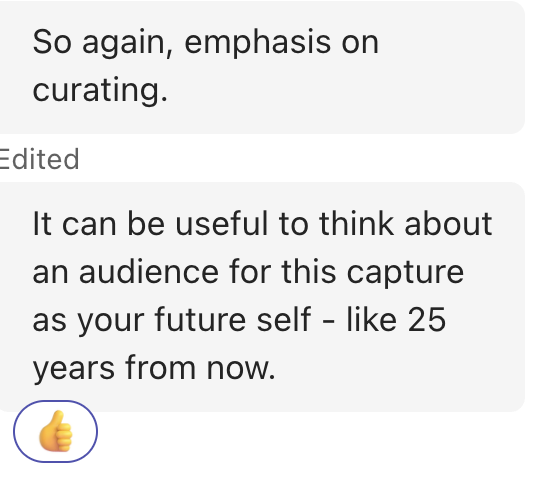Screen dimensions: 552x494
Task: Click the word 'emphasis' in first message
Action: tap(258, 43)
